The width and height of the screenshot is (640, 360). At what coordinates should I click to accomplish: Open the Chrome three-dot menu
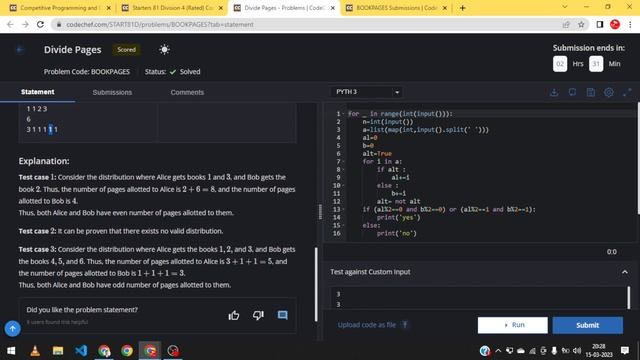[x=630, y=24]
